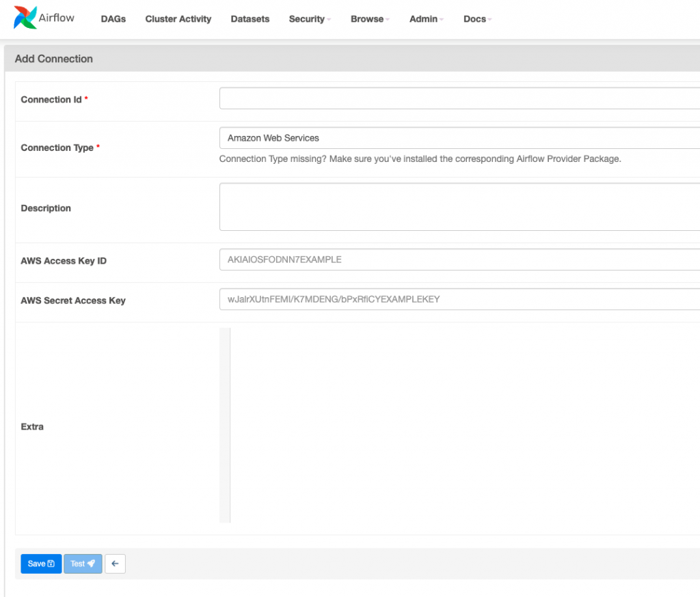The height and width of the screenshot is (597, 700).
Task: Click the Connection Id label
Action: point(51,100)
